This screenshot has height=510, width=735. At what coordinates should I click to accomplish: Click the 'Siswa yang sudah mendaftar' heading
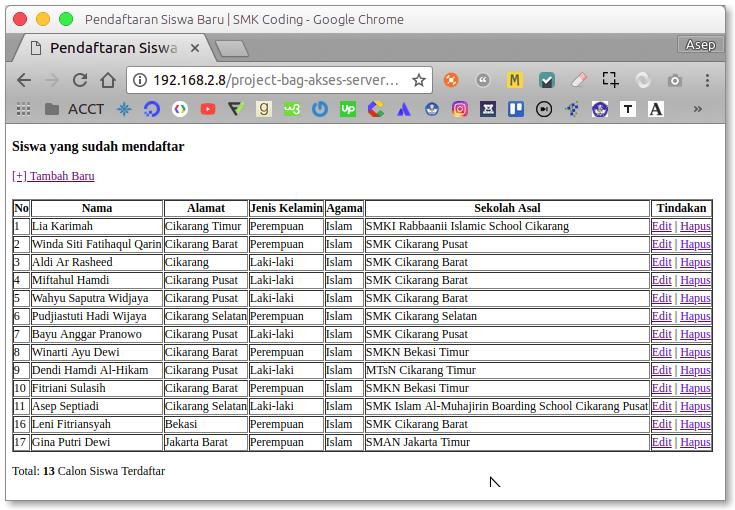(98, 147)
